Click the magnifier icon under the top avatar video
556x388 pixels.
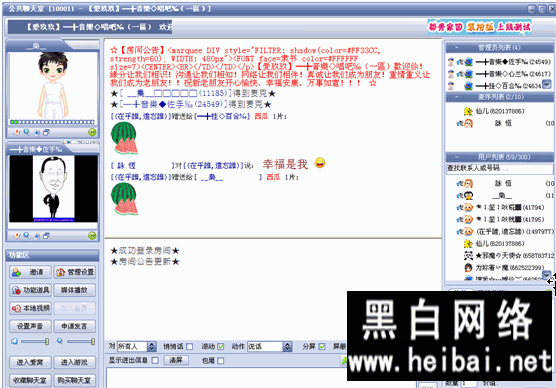(x=27, y=132)
